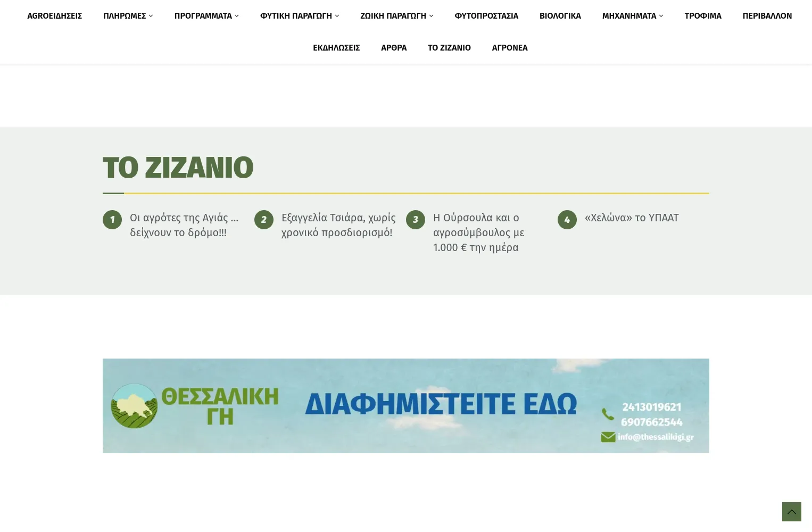Click the number 3 circle badge
Image resolution: width=812 pixels, height=532 pixels.
pyautogui.click(x=416, y=220)
